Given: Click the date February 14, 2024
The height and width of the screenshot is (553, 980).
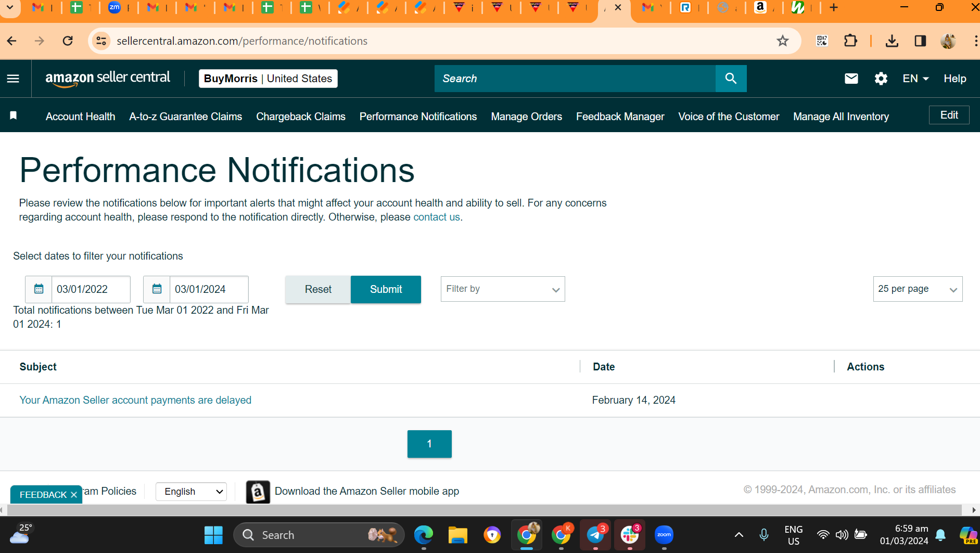Looking at the screenshot, I should pos(634,400).
